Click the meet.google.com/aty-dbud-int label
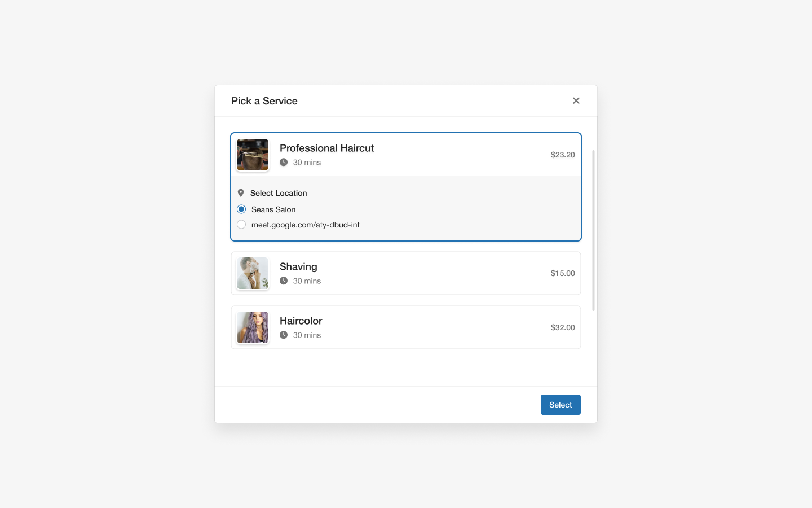This screenshot has height=508, width=812. (x=306, y=225)
